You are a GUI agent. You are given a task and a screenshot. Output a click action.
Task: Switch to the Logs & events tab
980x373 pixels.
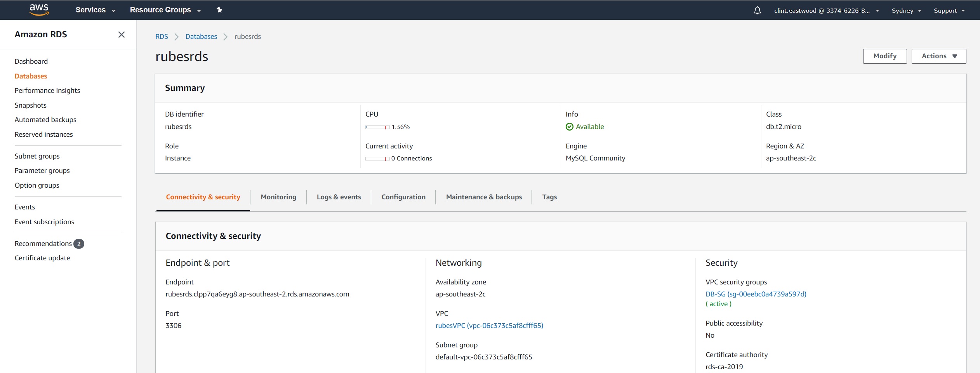[x=339, y=197]
